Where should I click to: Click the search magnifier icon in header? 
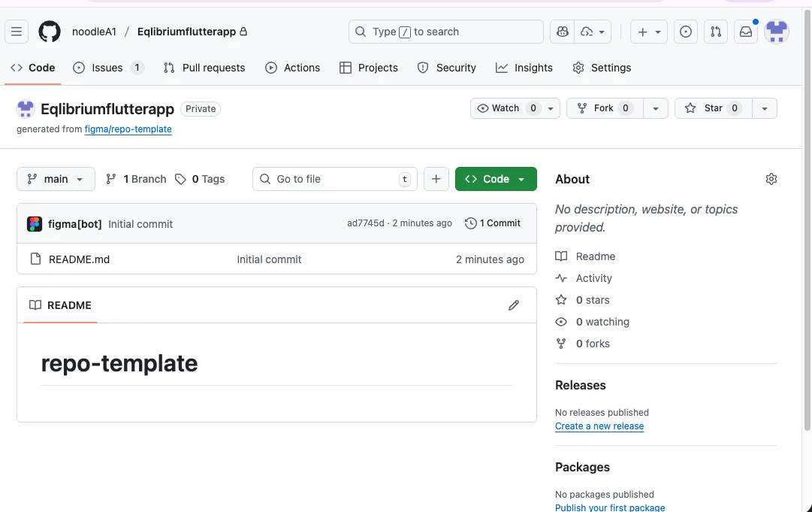pyautogui.click(x=361, y=32)
